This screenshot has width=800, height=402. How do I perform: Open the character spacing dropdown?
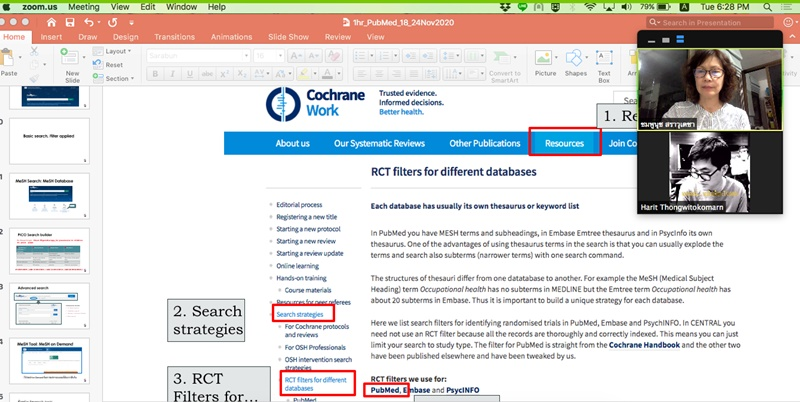[x=262, y=74]
